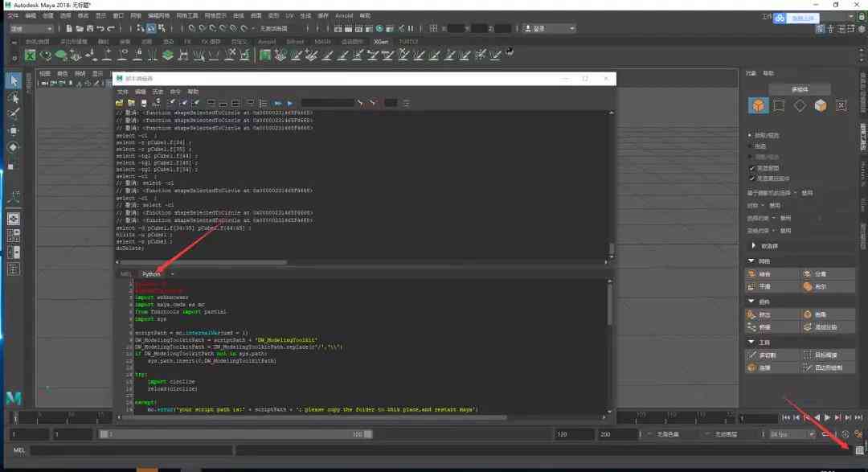Switch to Face selection in Modeling Toolkit
Image resolution: width=868 pixels, height=472 pixels.
tap(821, 105)
